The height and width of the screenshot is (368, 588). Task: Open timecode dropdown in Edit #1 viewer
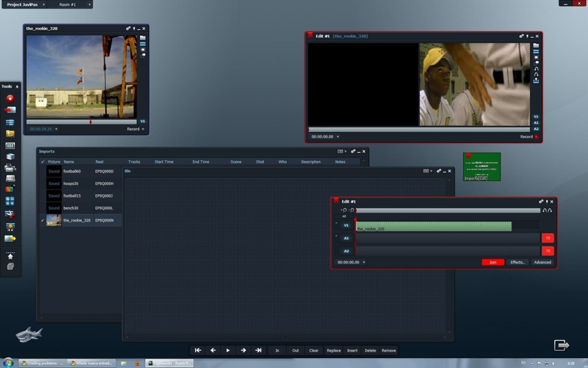pyautogui.click(x=338, y=137)
